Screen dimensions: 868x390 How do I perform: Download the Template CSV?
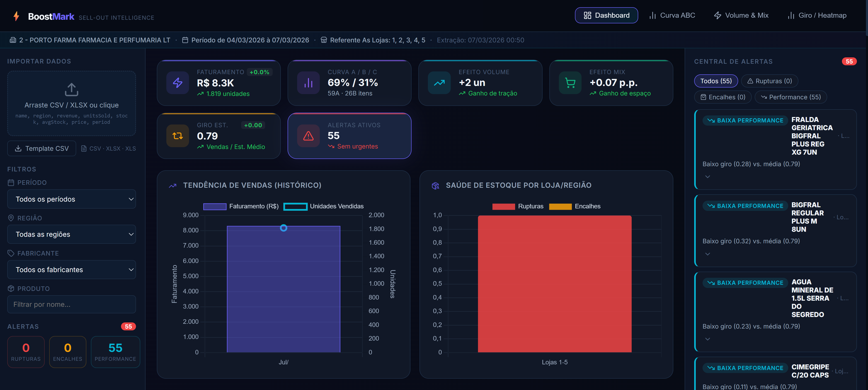[x=41, y=148]
